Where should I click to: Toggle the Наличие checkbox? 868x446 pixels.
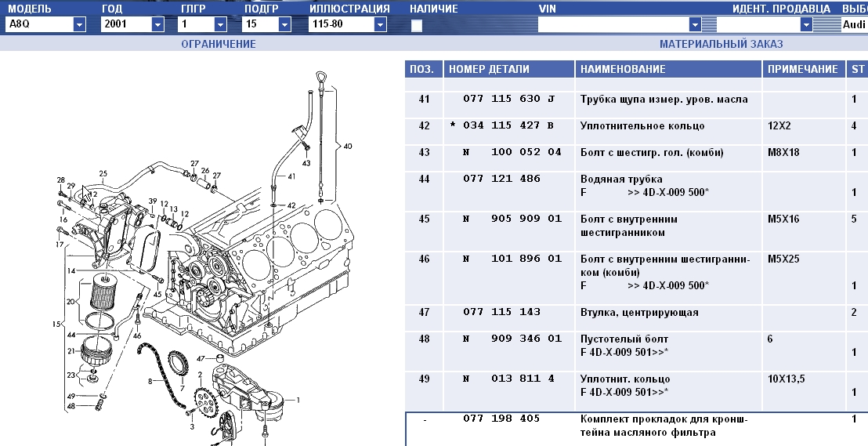coord(417,25)
